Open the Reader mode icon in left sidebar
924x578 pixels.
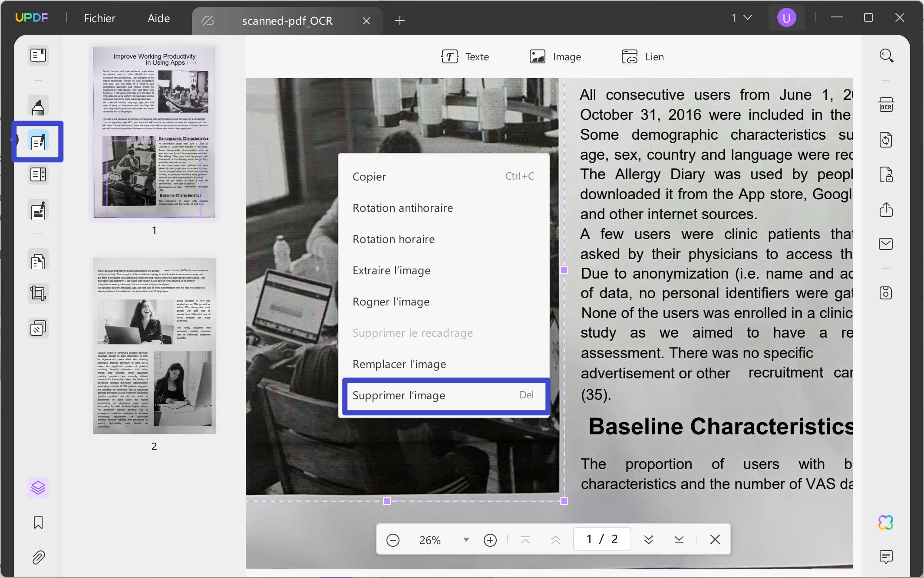coord(38,56)
